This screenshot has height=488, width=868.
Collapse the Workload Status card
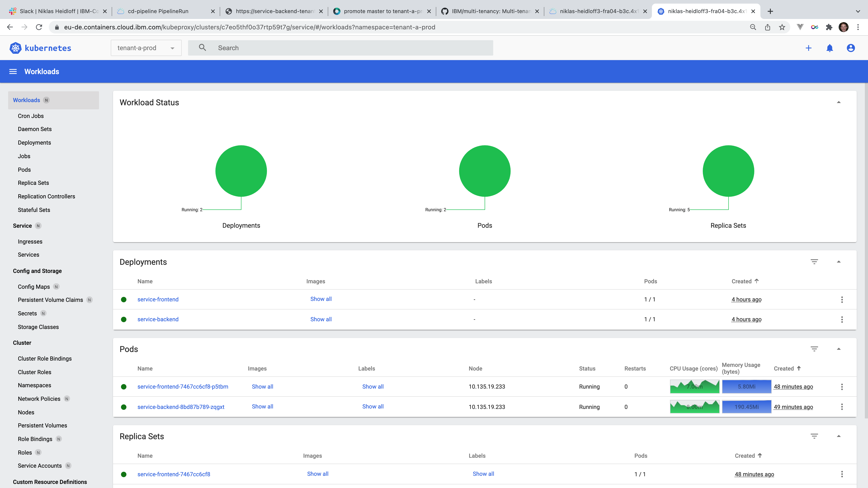coord(839,102)
